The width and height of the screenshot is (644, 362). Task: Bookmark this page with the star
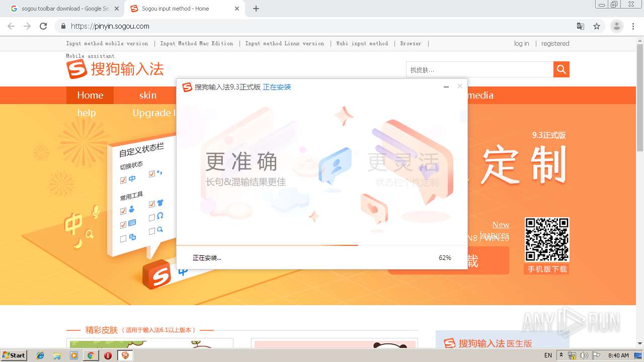tap(597, 26)
